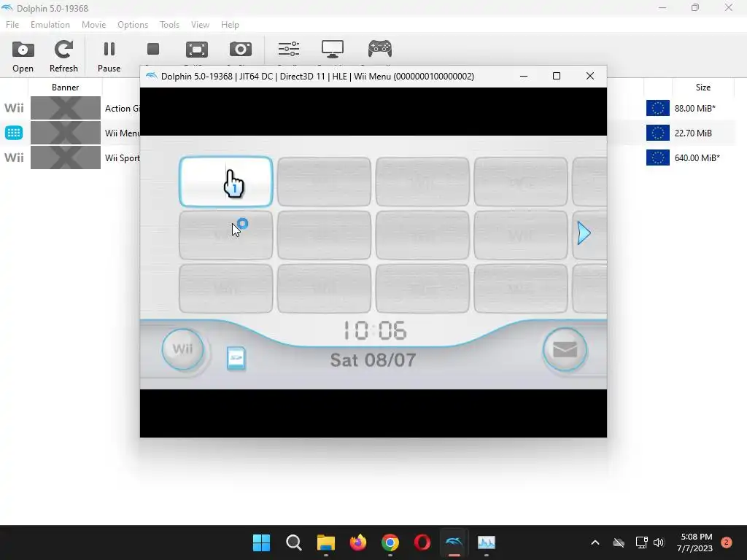Select the highlighted first Wii Menu channel

click(226, 182)
